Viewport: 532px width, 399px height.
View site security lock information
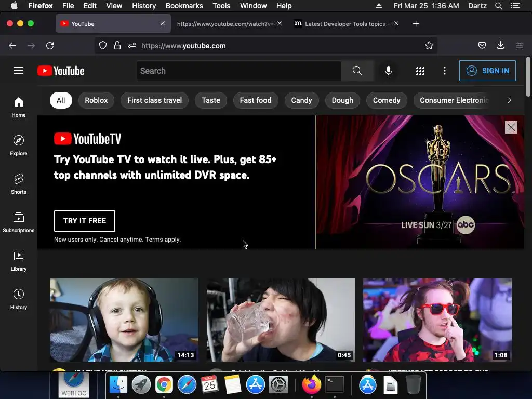tap(117, 46)
